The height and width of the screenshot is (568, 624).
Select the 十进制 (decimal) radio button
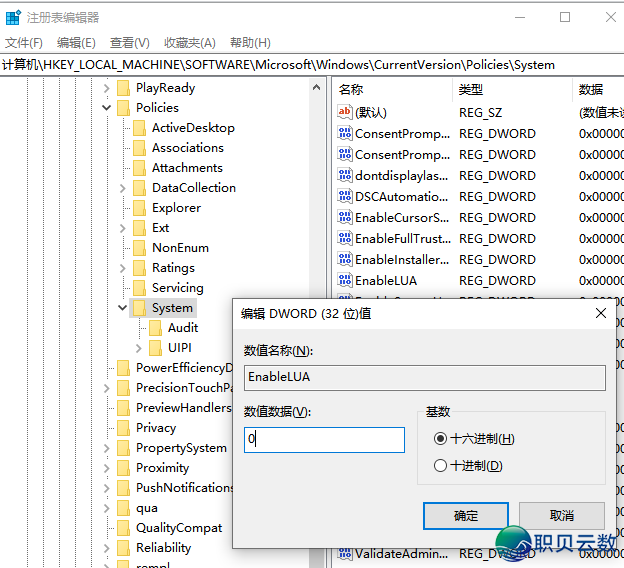click(x=441, y=466)
